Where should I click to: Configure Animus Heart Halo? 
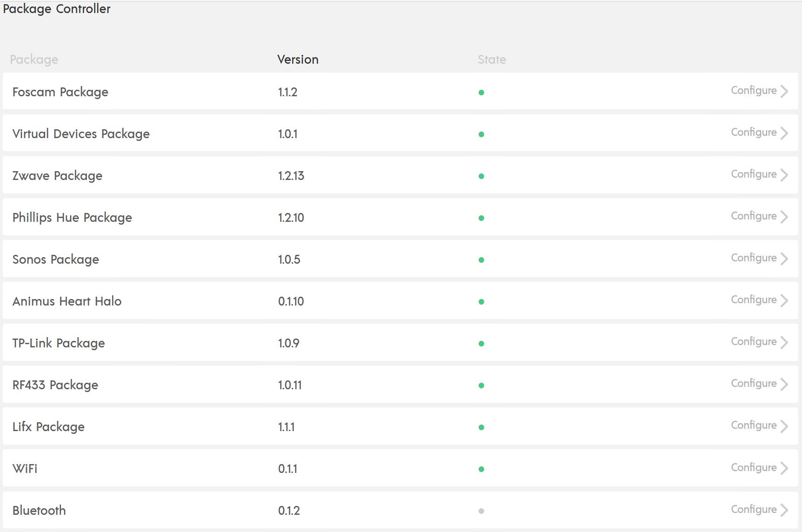tap(754, 300)
